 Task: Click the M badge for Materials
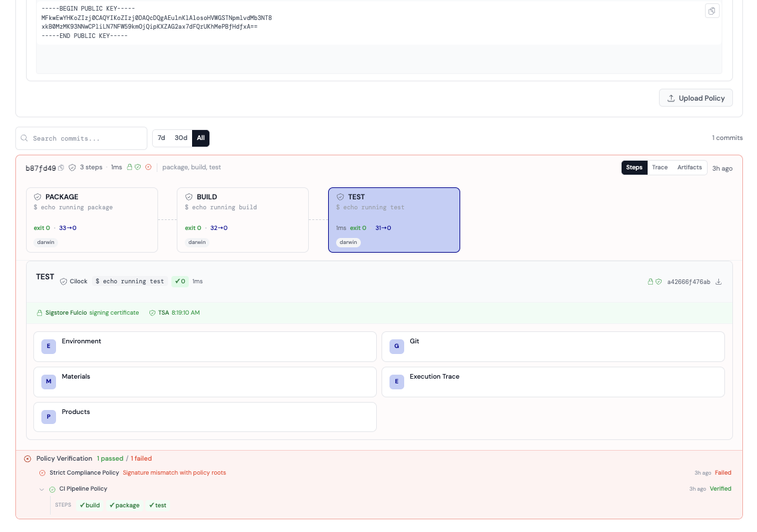point(48,381)
